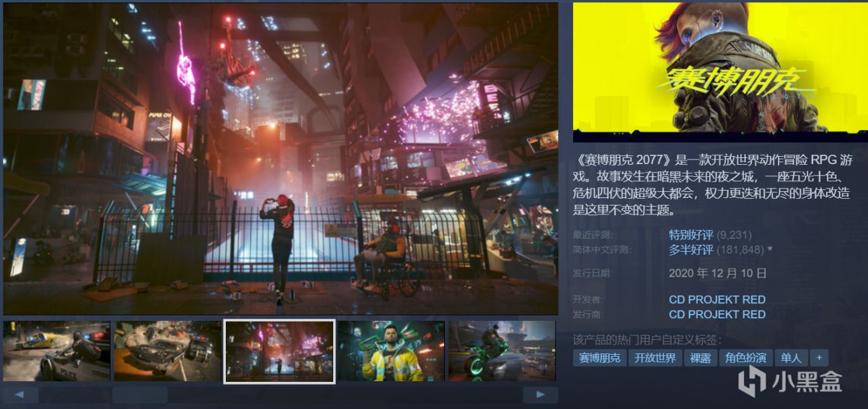Open the main neon alley screenshot
The height and width of the screenshot is (409, 868).
click(x=280, y=159)
